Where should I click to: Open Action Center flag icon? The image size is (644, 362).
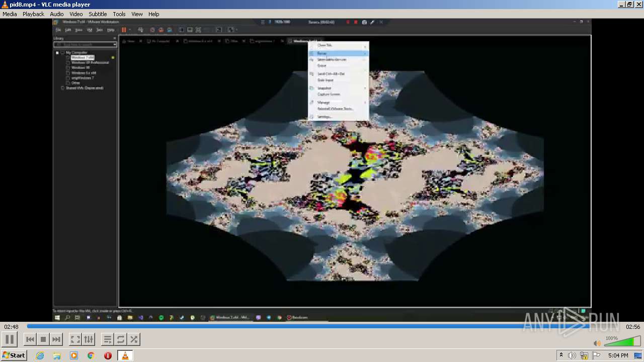tap(596, 355)
